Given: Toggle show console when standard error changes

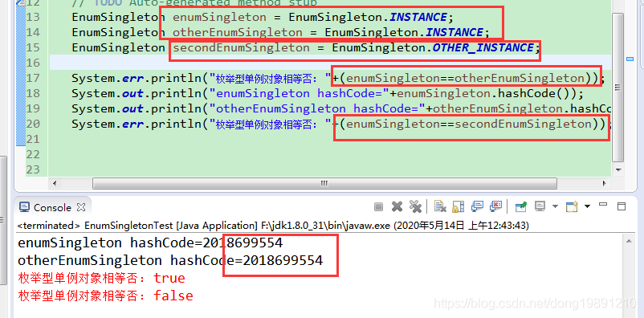Looking at the screenshot, I should coord(495,206).
